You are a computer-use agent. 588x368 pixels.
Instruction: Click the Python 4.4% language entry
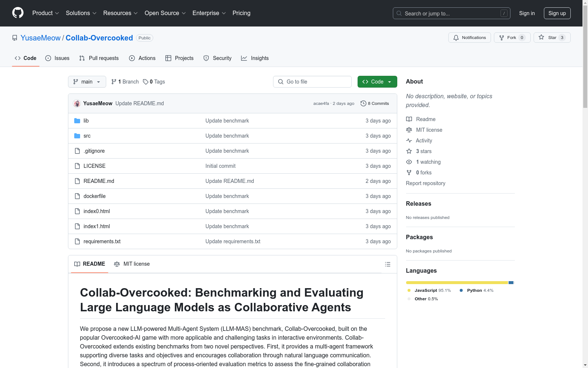point(477,290)
